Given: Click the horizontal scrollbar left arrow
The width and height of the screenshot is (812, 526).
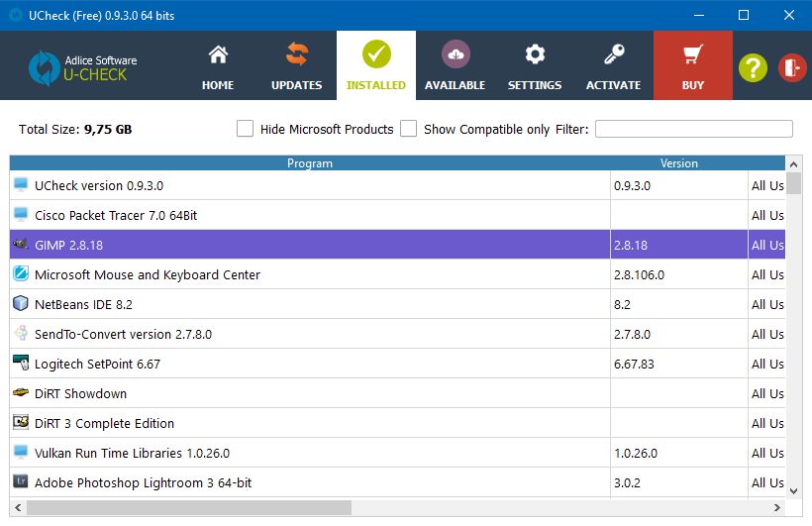Looking at the screenshot, I should [18, 508].
